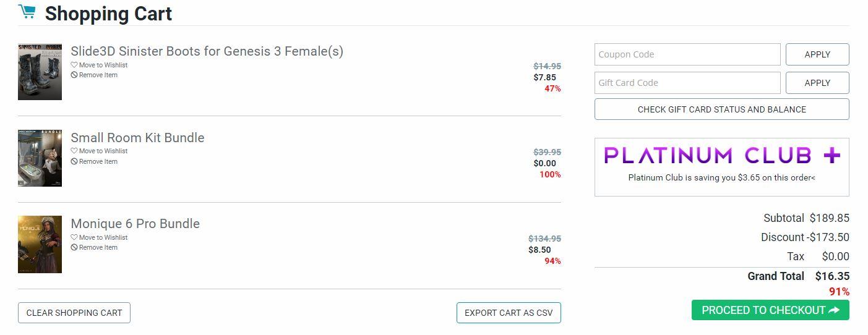
Task: Check gift card status and balance
Action: pos(721,109)
